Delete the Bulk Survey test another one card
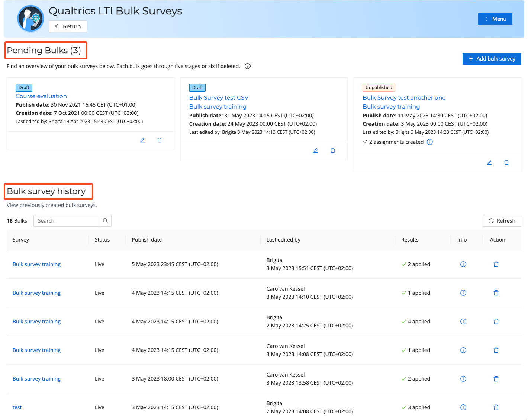 (x=506, y=162)
